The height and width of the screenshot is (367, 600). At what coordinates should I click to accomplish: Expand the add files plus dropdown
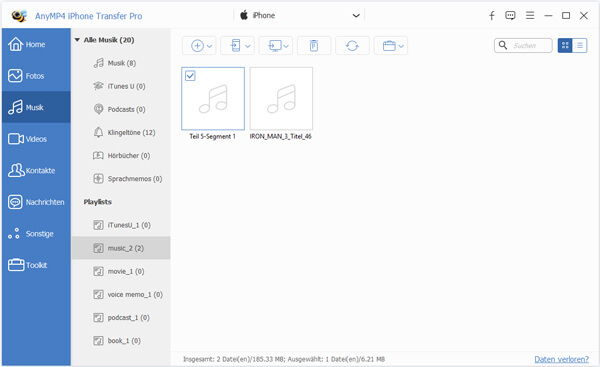tap(199, 46)
